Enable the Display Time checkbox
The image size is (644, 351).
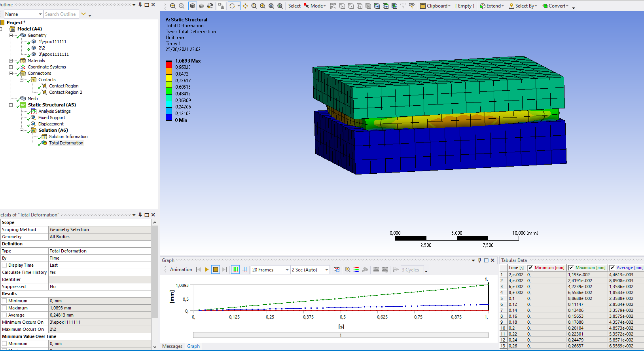[x=4, y=265]
